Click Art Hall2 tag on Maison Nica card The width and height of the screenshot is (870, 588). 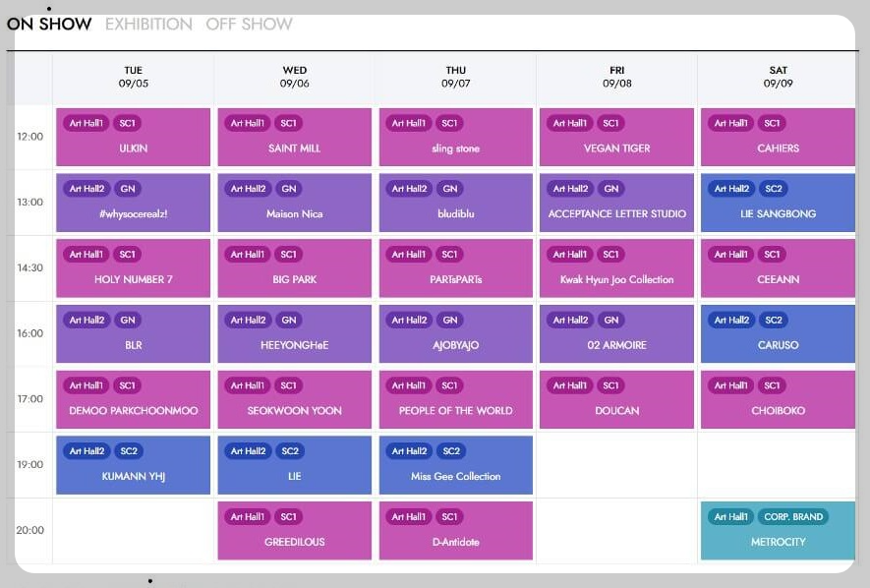248,189
